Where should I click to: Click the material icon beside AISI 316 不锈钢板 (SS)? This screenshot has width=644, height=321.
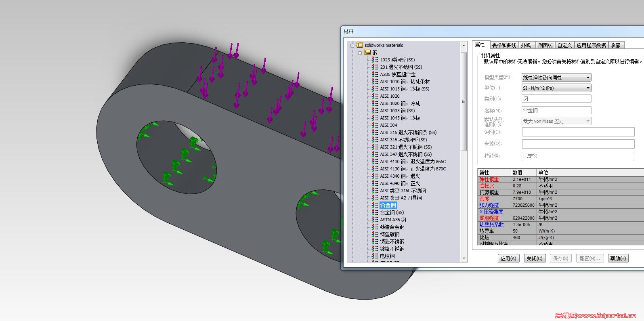pyautogui.click(x=375, y=140)
